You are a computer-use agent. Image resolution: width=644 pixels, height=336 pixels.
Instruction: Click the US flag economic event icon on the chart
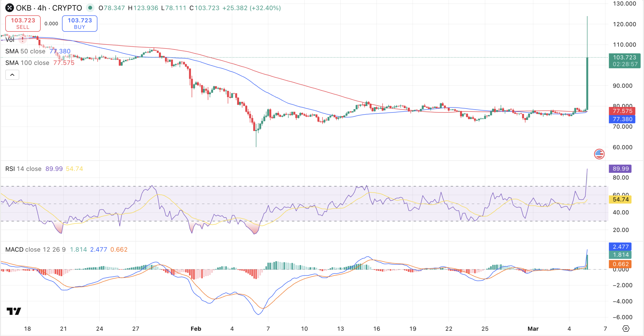pos(599,154)
